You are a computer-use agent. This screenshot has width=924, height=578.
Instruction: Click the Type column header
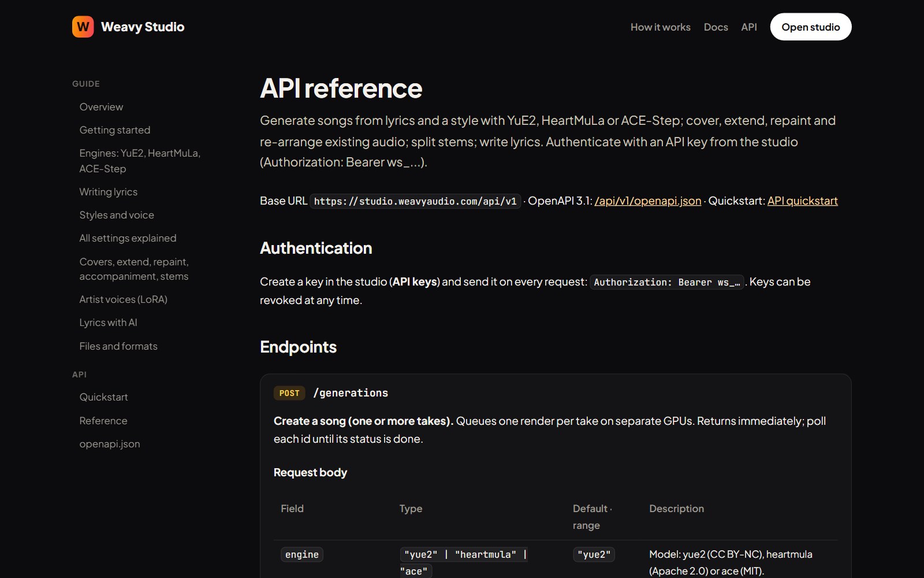[411, 509]
